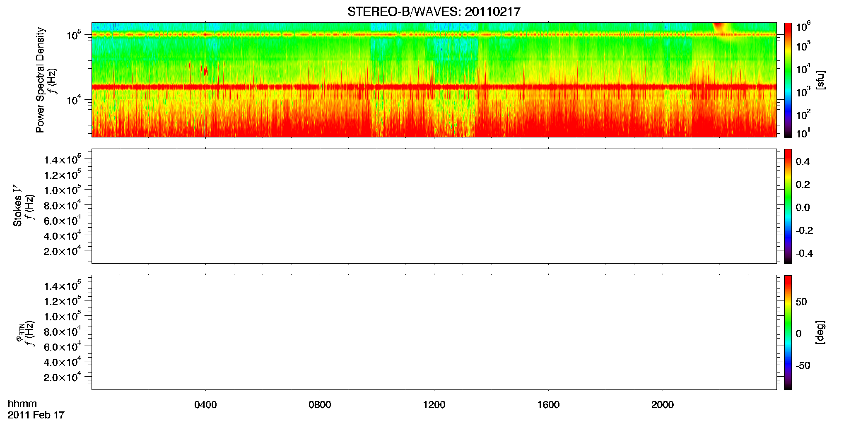Click the phi RTN degree color bar
The image size is (868, 447).
coord(788,332)
